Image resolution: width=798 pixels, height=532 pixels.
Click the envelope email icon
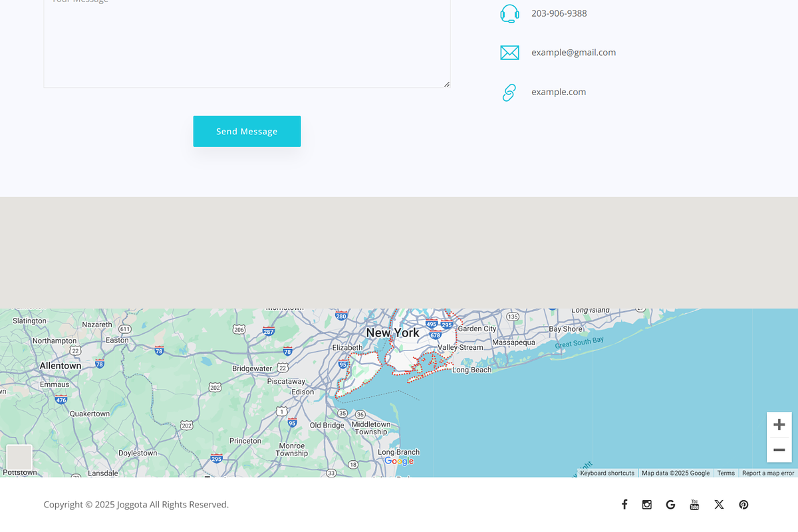(x=509, y=53)
